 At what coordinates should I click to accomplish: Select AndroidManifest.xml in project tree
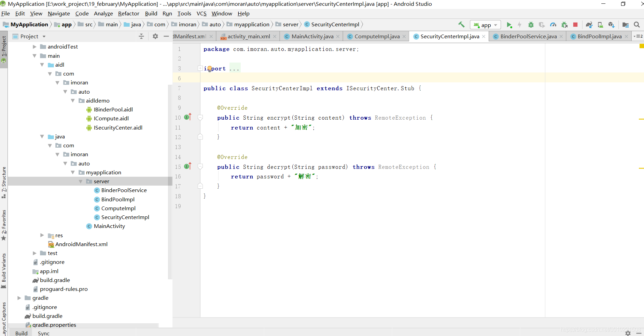(81, 244)
